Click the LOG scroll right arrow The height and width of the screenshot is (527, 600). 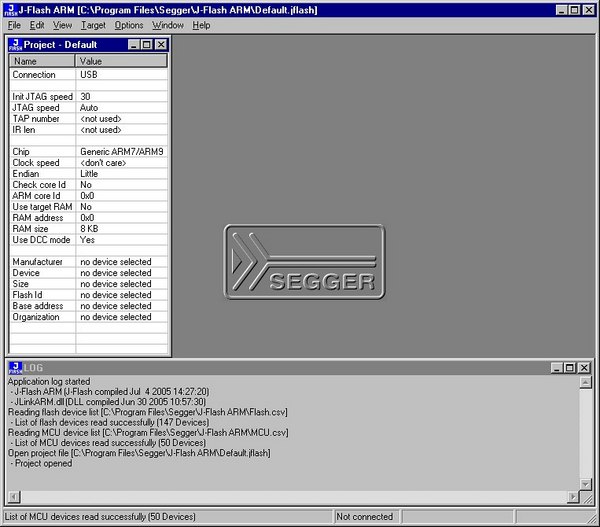point(573,497)
